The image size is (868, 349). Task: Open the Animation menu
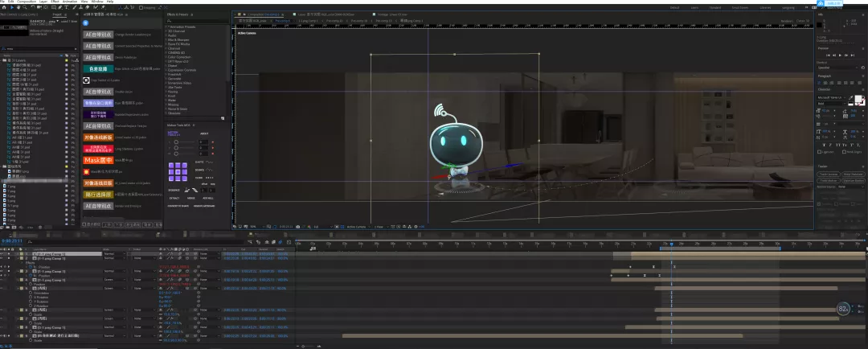tap(70, 2)
